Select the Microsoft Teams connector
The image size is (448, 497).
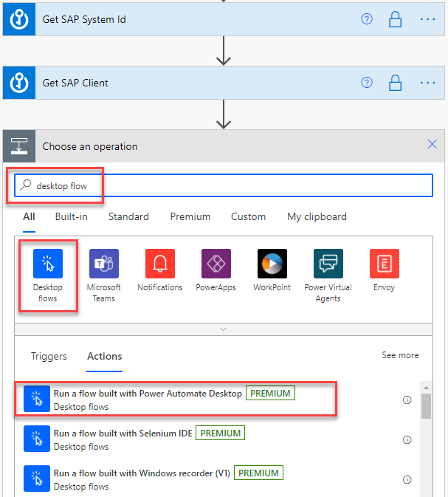104,275
